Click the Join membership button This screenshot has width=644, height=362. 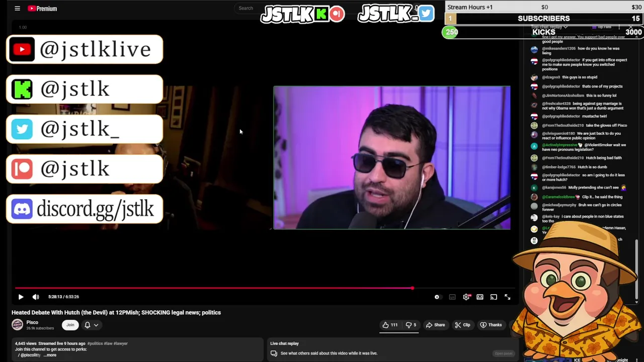70,325
